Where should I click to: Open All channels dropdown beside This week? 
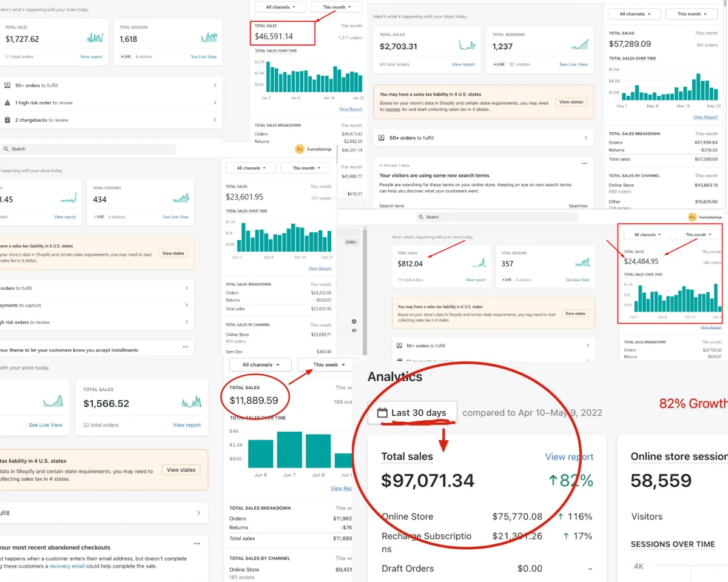(261, 365)
